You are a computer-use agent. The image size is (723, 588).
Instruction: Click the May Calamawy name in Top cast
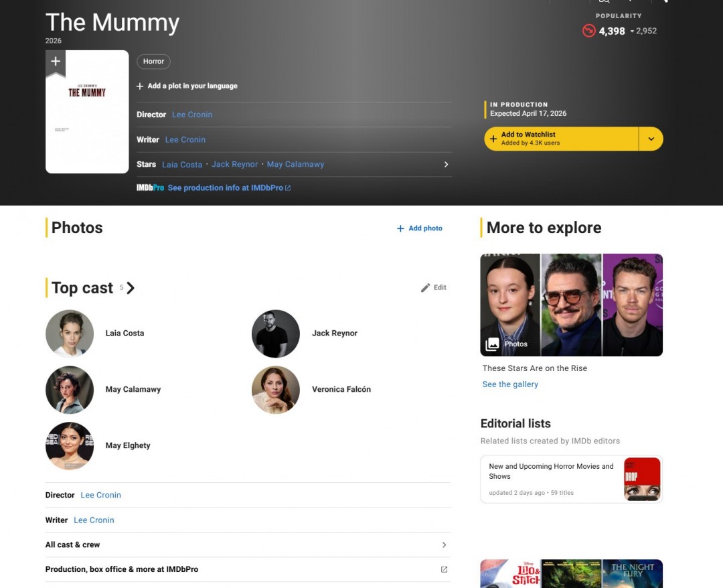133,389
